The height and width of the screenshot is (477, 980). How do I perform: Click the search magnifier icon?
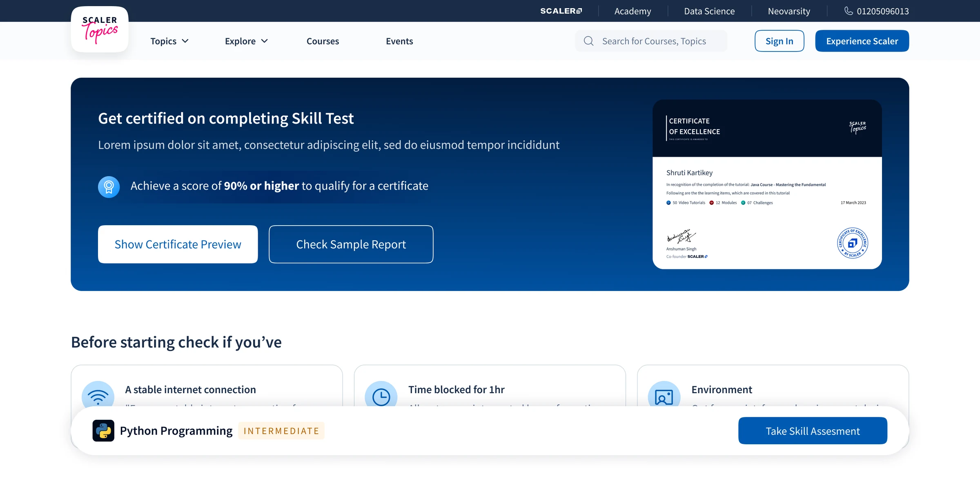(x=588, y=41)
